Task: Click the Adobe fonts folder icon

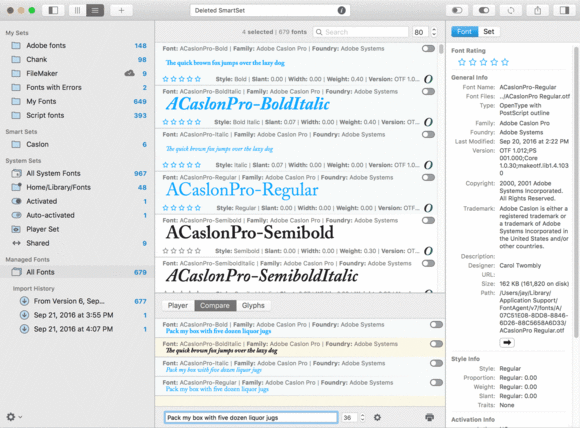Action: [16, 46]
